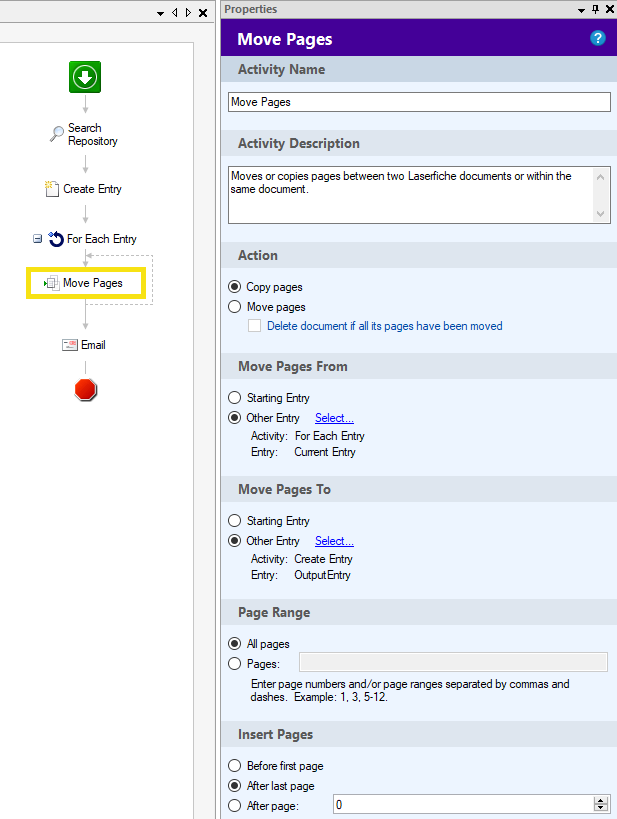Go to previous designer tab arrow
This screenshot has width=617, height=819.
pyautogui.click(x=174, y=13)
